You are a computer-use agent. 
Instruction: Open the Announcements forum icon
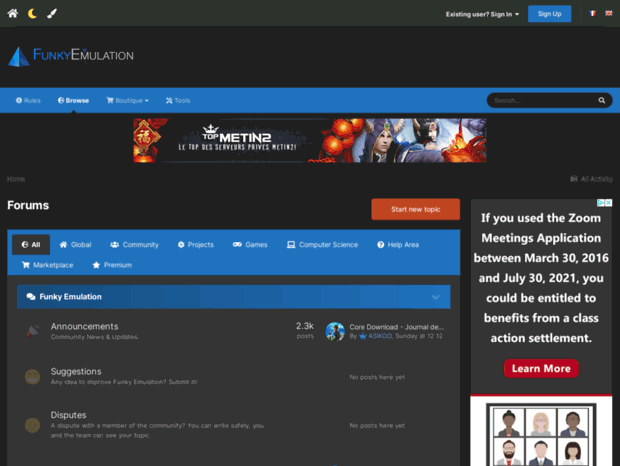[33, 331]
